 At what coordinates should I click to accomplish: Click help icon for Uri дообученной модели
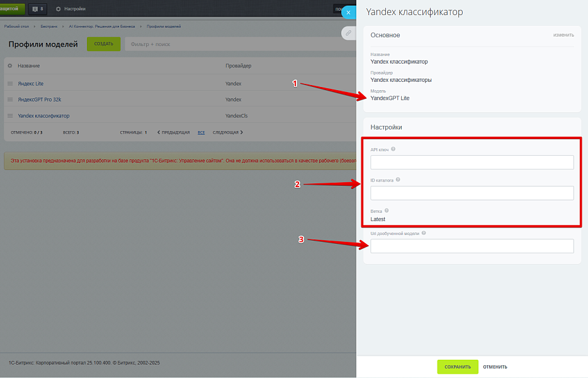click(424, 233)
